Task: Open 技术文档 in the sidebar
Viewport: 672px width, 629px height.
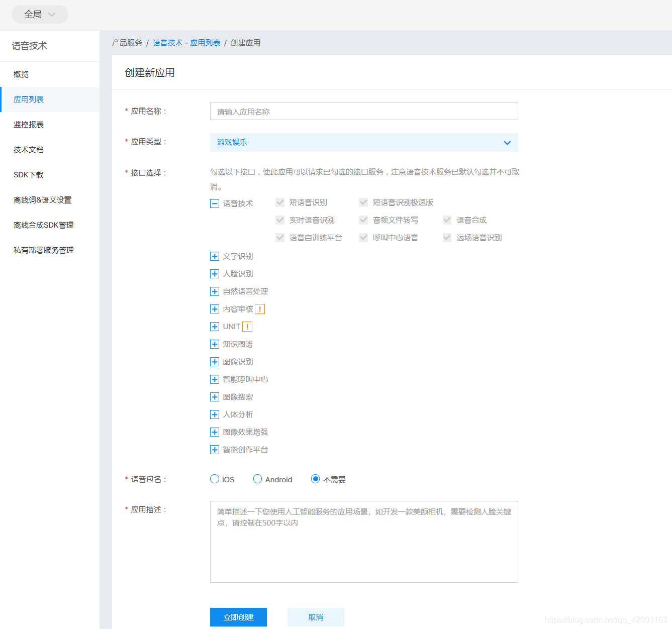Action: click(50, 150)
